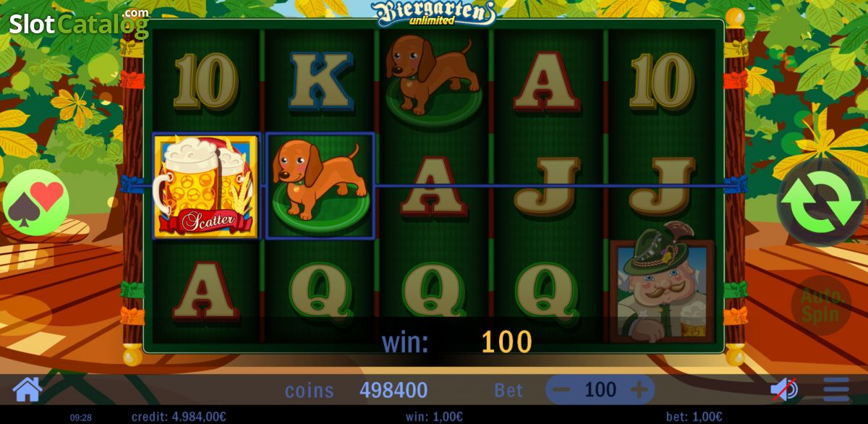Click the bet value 100 field

tap(600, 390)
